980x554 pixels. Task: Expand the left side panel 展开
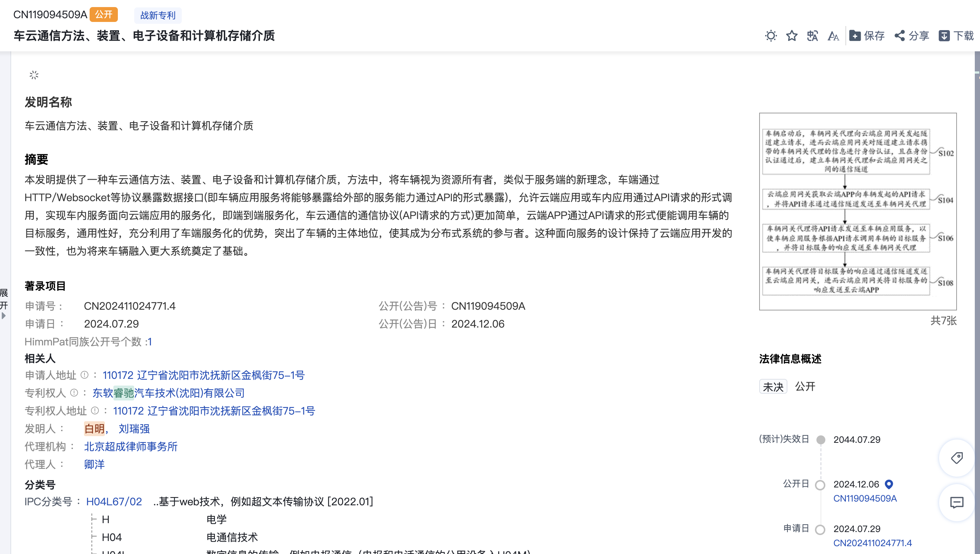4,303
